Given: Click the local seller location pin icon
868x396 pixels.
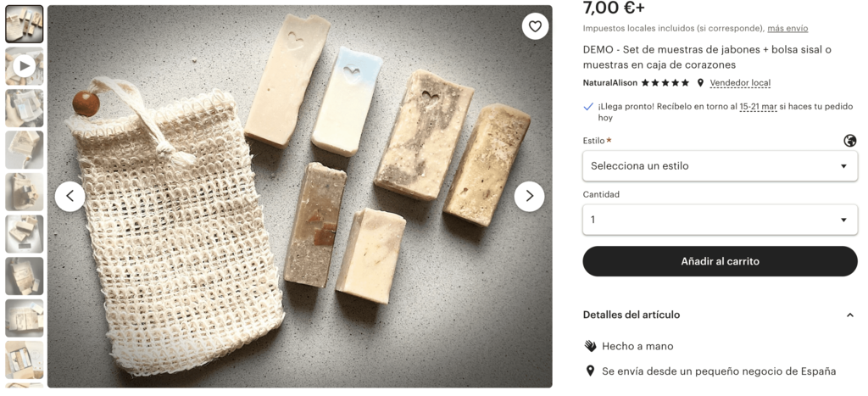Looking at the screenshot, I should [x=700, y=83].
